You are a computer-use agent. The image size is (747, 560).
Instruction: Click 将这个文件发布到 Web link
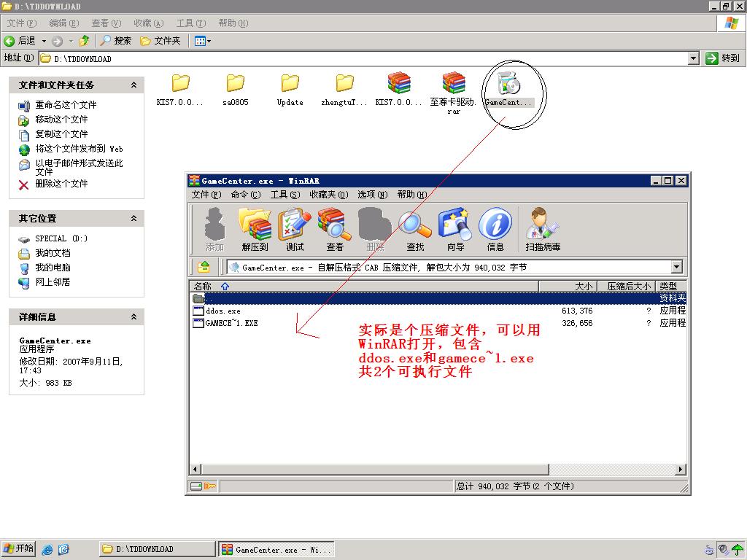(x=79, y=149)
